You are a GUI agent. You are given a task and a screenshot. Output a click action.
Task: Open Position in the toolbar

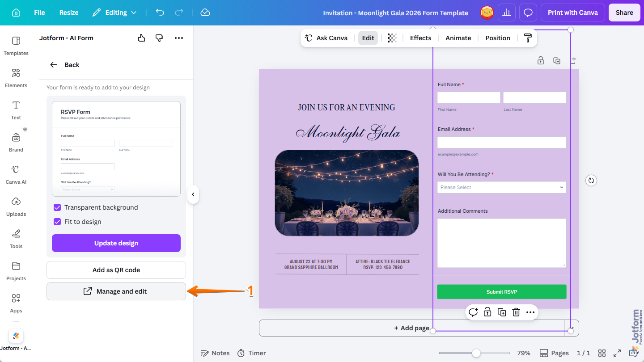[x=498, y=38]
